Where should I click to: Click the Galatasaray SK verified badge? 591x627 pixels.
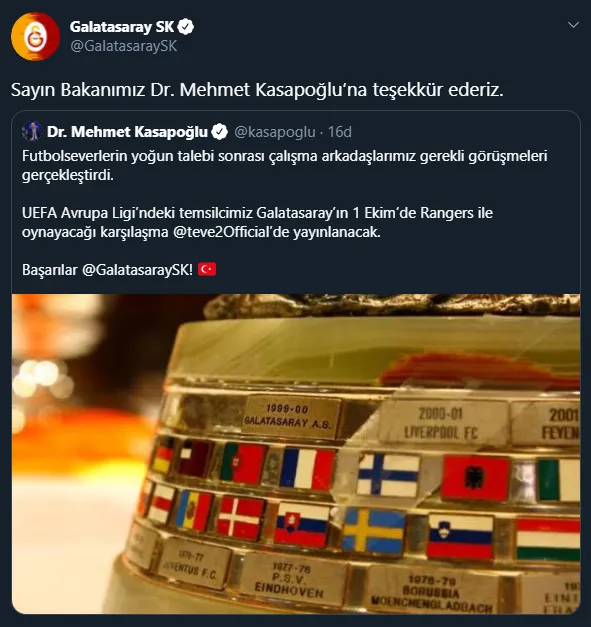coord(186,27)
